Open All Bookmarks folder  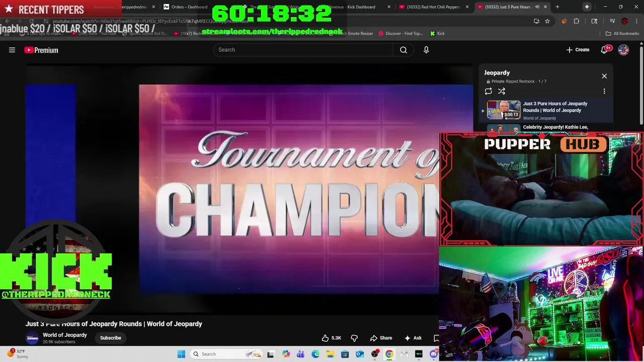pos(622,33)
